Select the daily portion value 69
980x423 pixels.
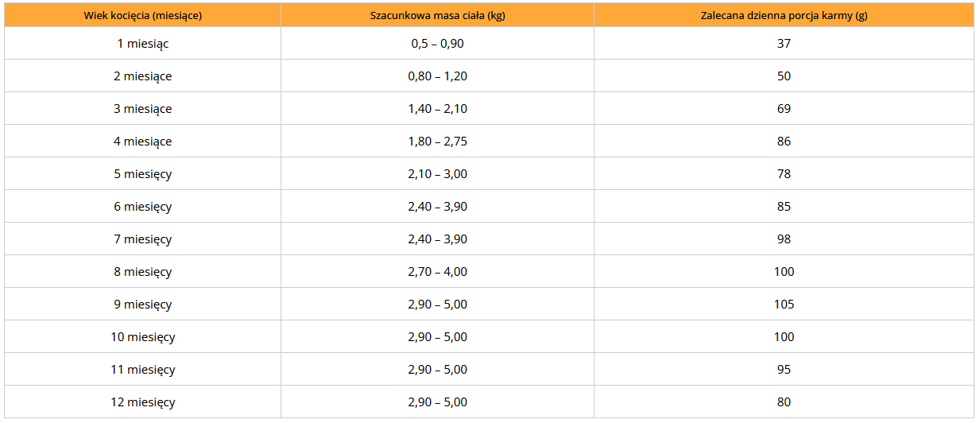click(x=784, y=109)
